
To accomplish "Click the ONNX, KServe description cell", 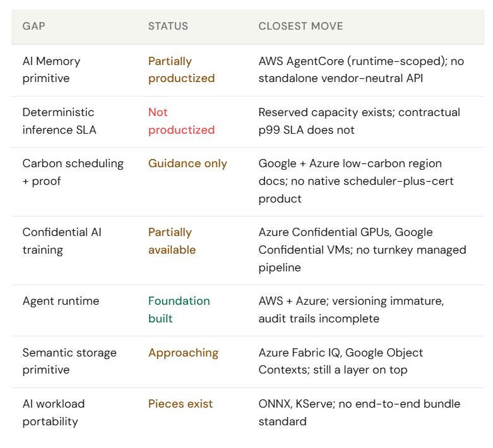I will (x=359, y=413).
